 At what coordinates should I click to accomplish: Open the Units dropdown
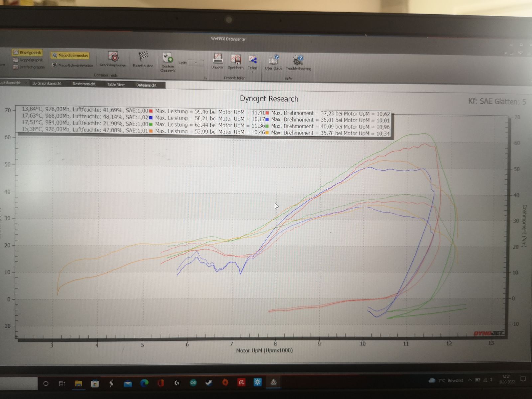[x=196, y=63]
